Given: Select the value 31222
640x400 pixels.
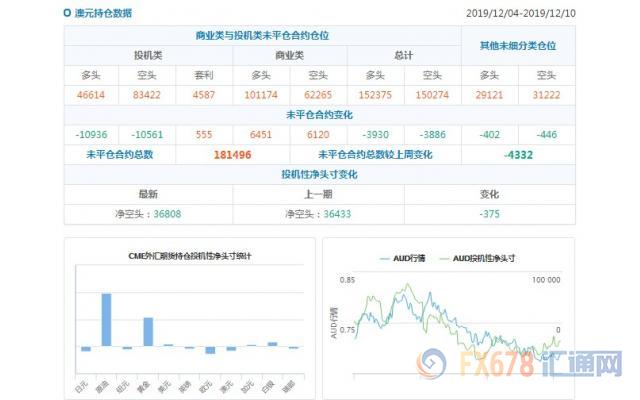Looking at the screenshot, I should [x=547, y=95].
